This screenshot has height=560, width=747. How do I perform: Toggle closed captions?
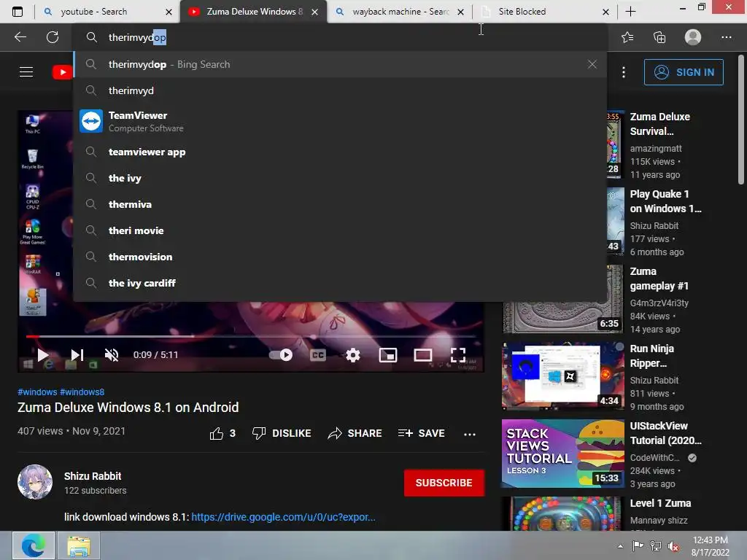click(318, 355)
